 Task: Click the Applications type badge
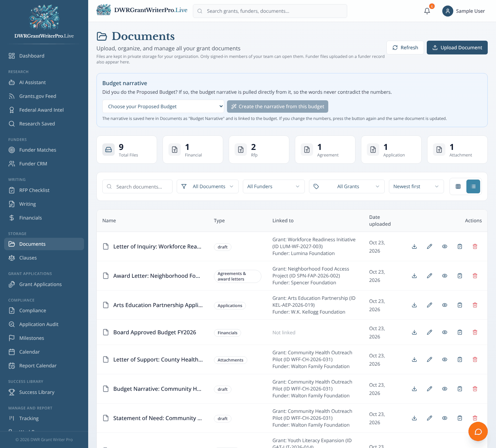[x=230, y=306]
